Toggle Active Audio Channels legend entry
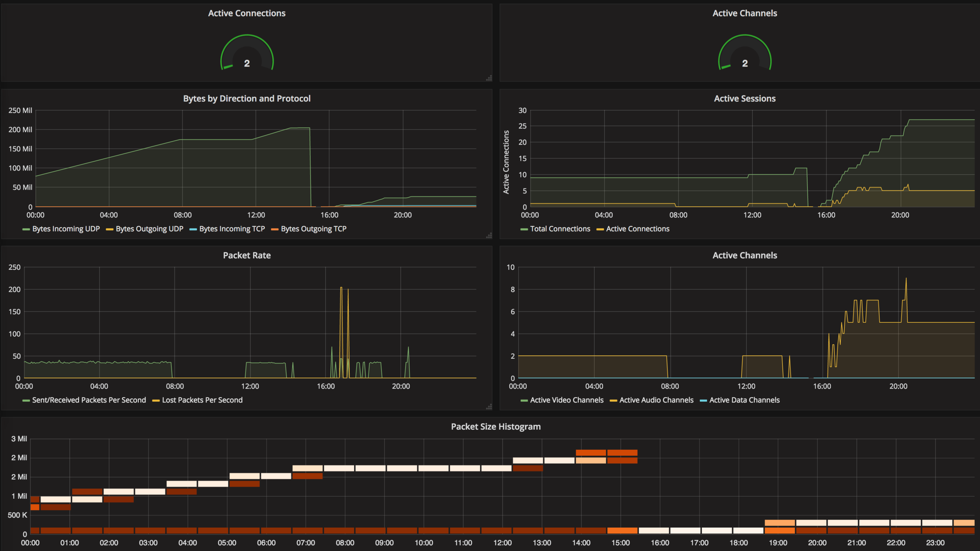Screen dimensions: 980x551 [x=656, y=400]
